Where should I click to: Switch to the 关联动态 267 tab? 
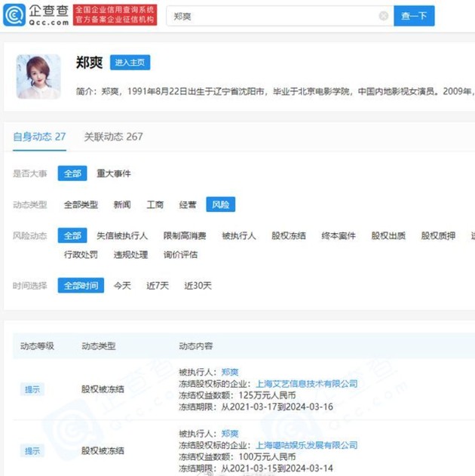(x=113, y=137)
